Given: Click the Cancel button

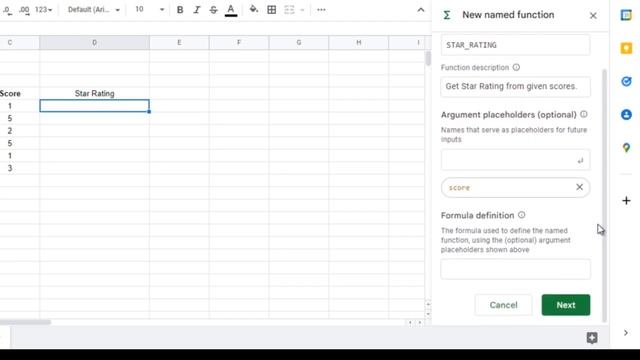Looking at the screenshot, I should click(x=503, y=305).
